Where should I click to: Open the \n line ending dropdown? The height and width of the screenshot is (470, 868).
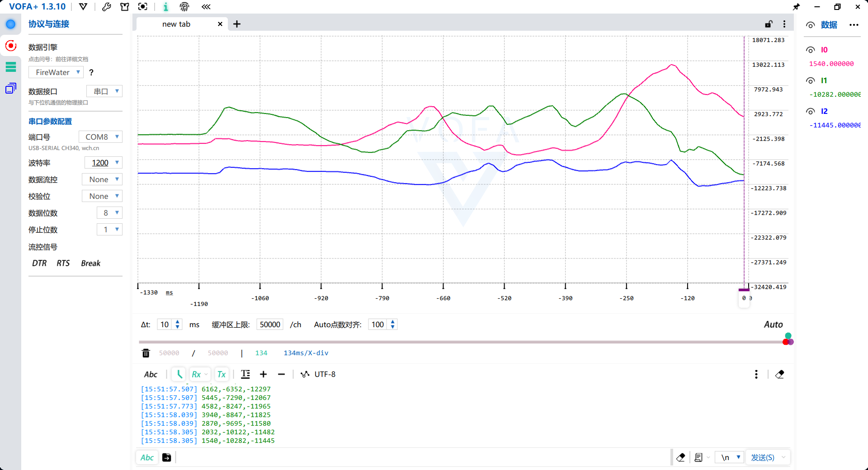coord(730,457)
